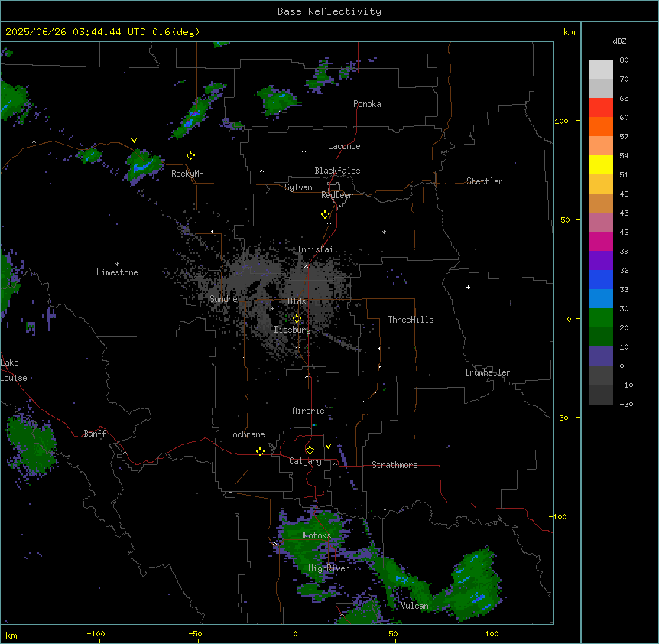659x644 pixels.
Task: Click the asterisk marker east of Innisfail
Action: 384,232
